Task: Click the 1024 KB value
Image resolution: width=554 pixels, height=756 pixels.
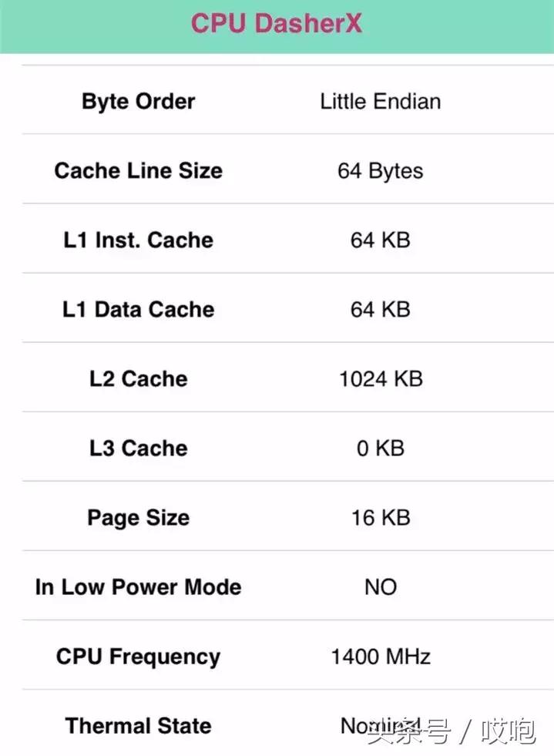Action: (x=381, y=379)
